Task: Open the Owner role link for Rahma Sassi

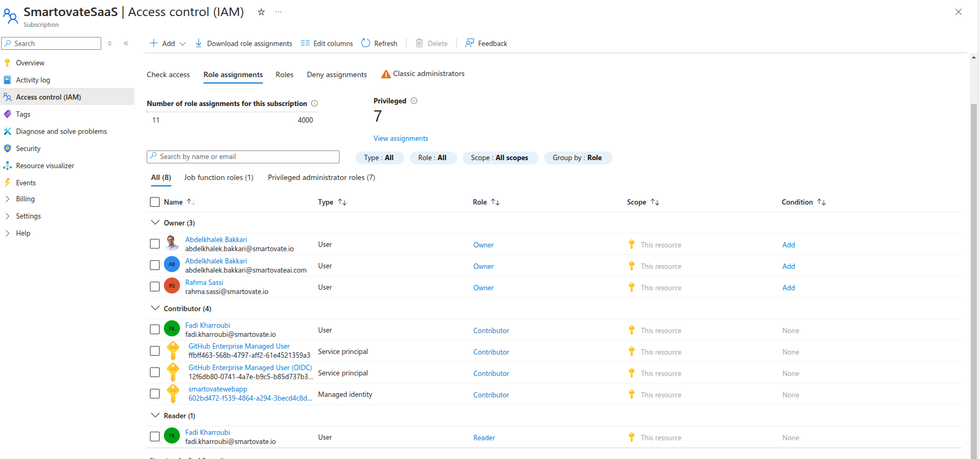Action: point(484,288)
